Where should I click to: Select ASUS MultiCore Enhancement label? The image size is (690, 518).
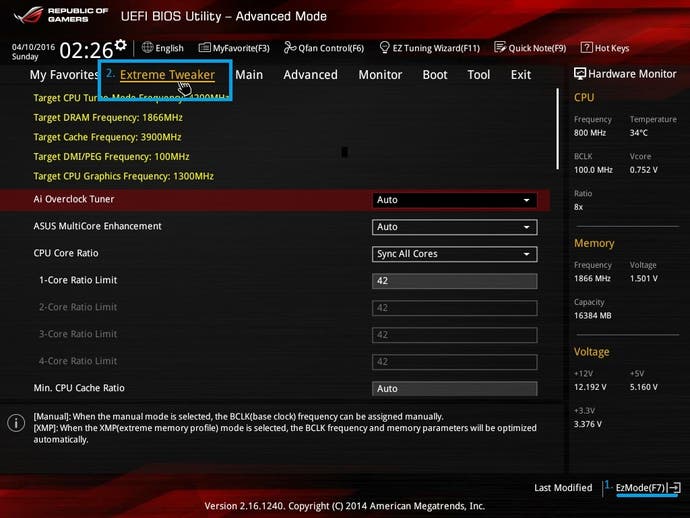(98, 226)
